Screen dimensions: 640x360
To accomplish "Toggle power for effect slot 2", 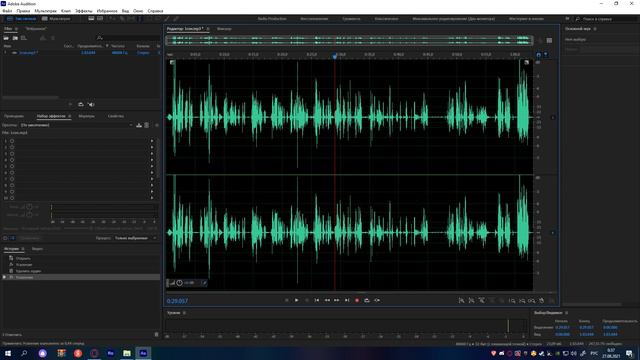I will 12,147.
